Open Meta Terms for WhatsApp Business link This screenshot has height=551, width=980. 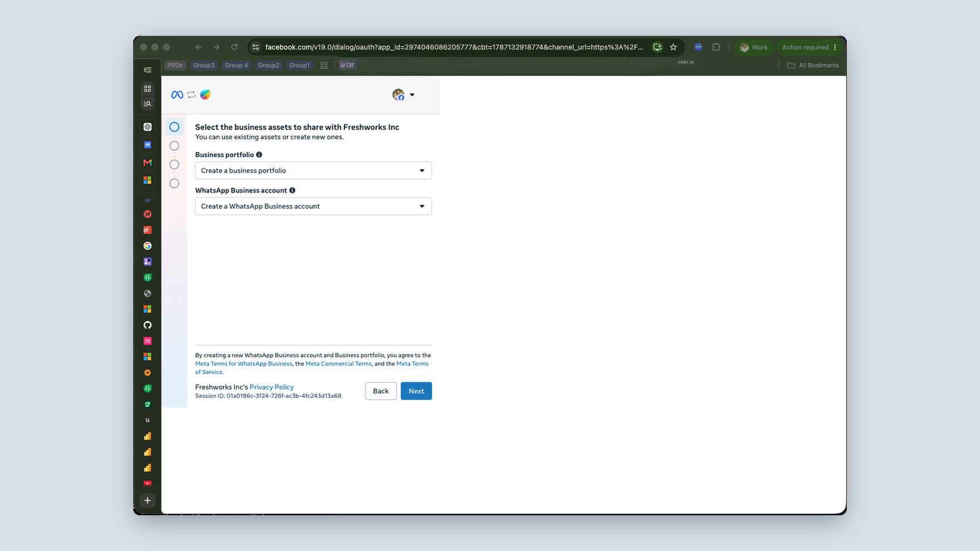click(243, 363)
